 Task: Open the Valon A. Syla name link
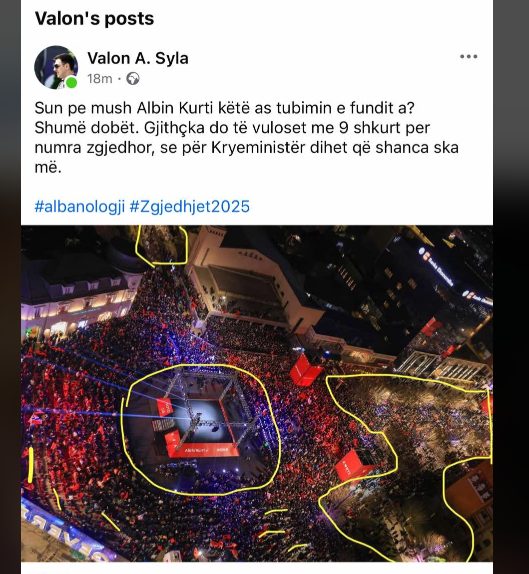click(x=138, y=58)
